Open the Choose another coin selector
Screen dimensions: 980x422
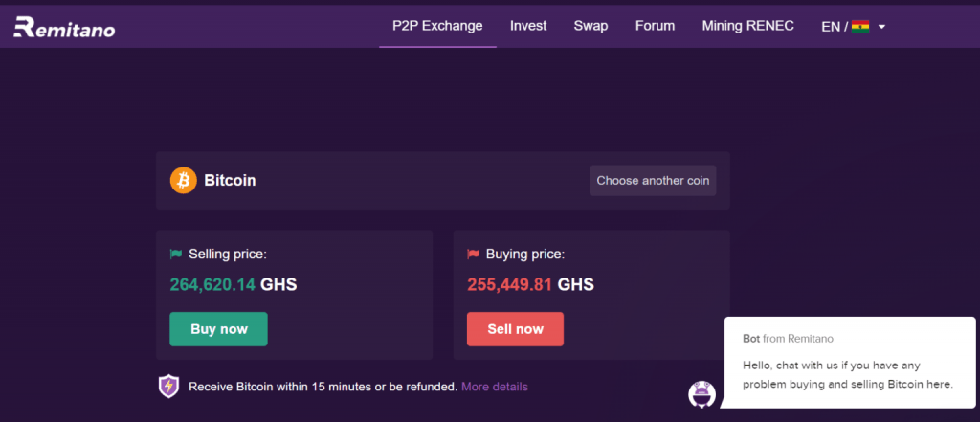click(653, 180)
